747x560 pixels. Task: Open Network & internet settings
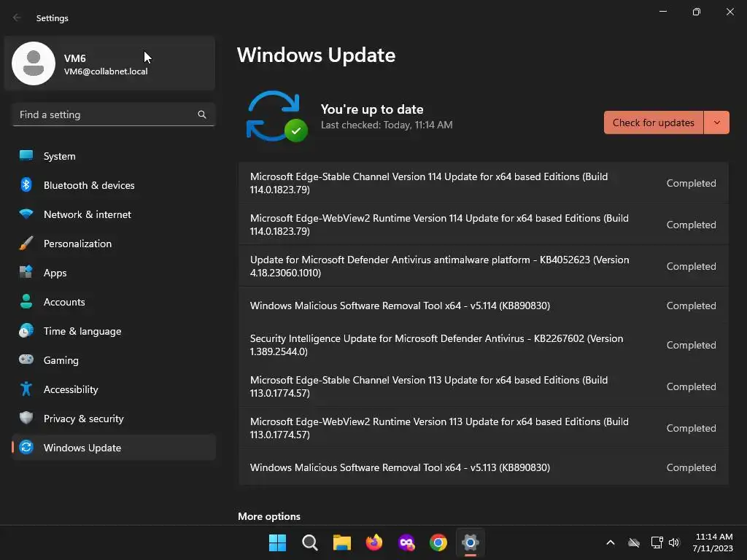tap(114, 214)
